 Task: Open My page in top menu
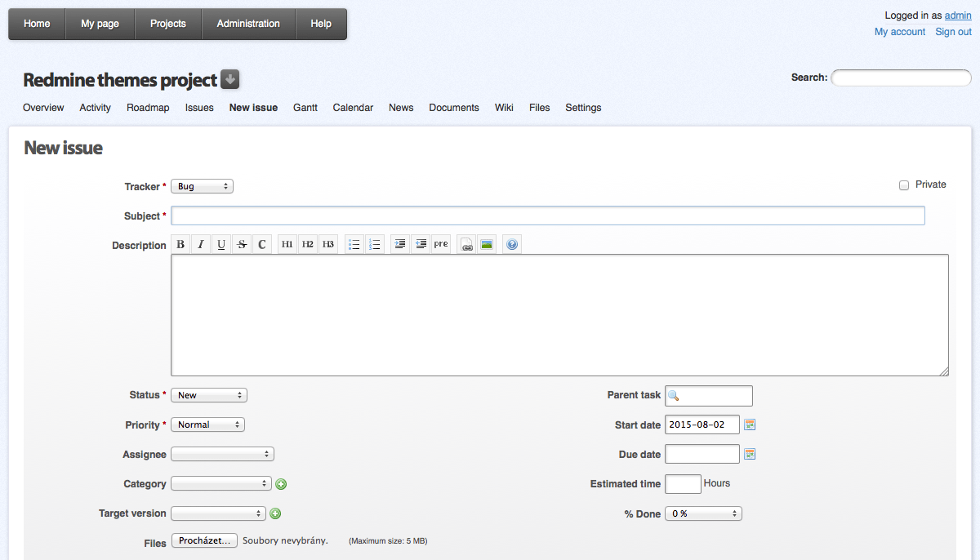100,24
